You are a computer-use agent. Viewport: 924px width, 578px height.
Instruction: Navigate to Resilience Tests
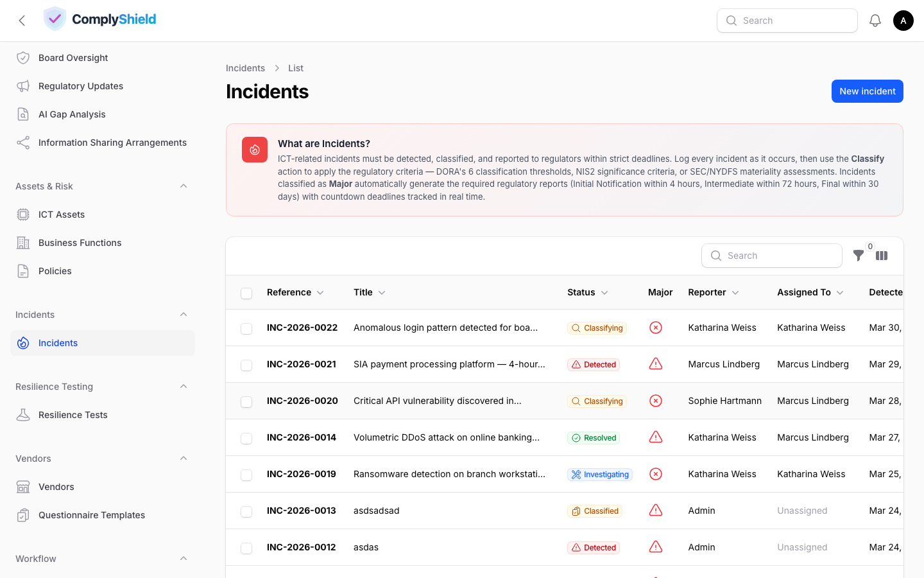pos(103,415)
